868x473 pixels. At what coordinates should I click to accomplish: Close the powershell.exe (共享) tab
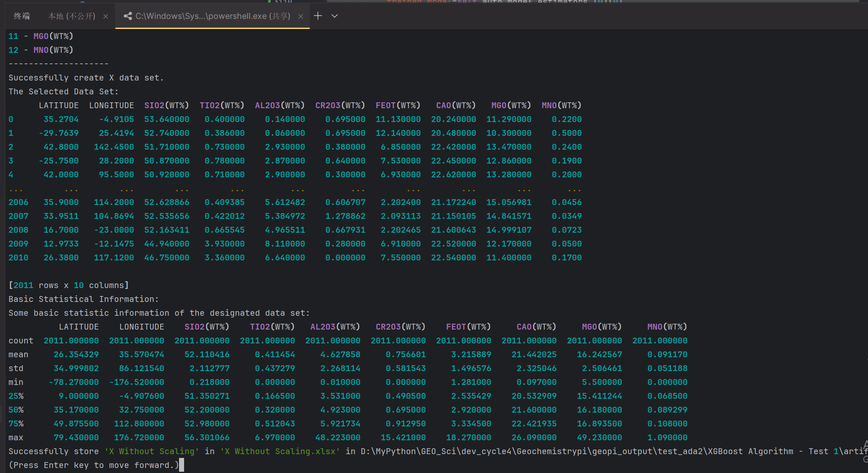pos(301,16)
